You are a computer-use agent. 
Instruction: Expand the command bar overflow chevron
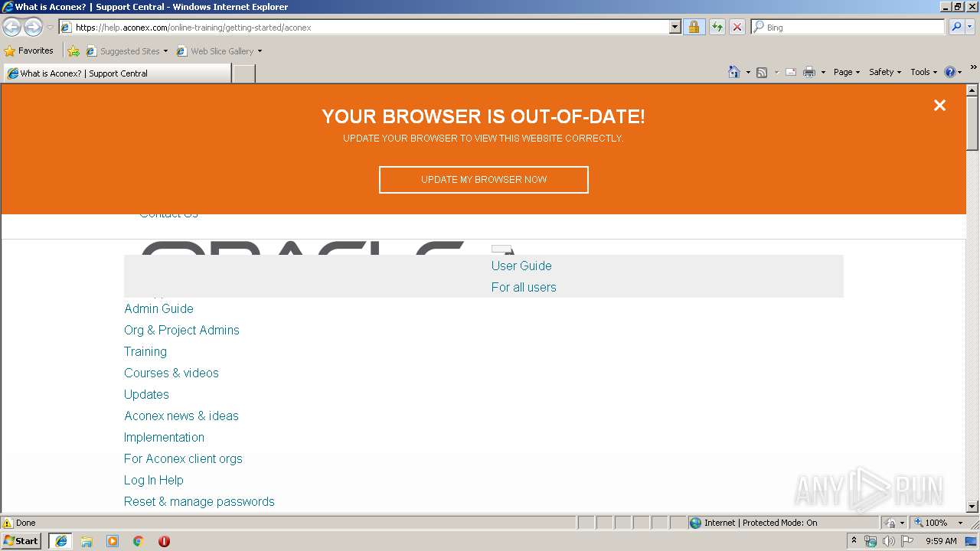[974, 67]
